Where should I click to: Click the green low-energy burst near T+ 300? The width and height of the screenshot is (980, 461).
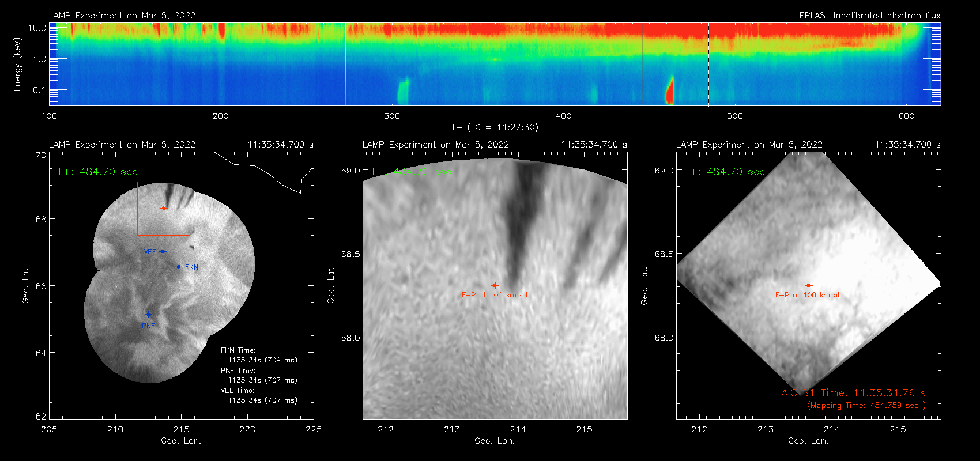tap(402, 92)
